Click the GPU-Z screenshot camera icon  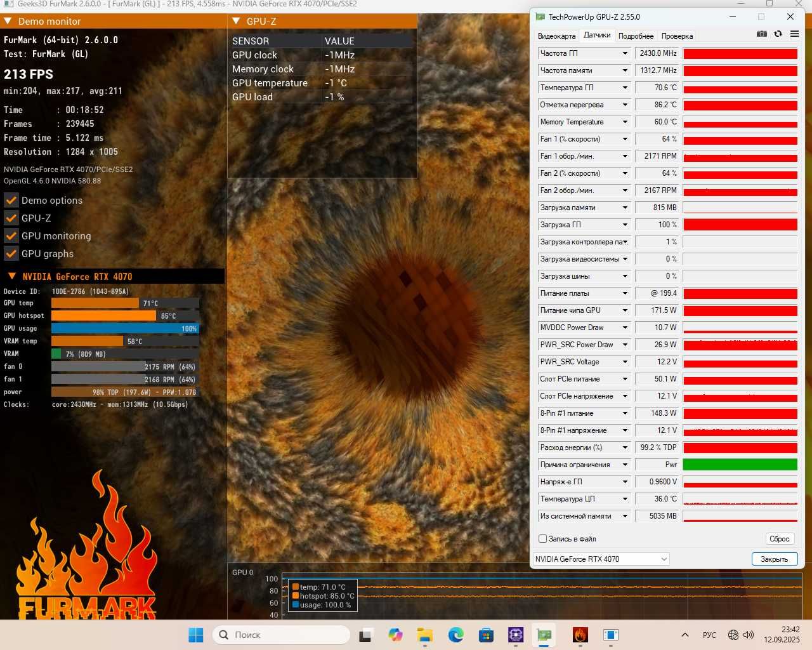(762, 34)
